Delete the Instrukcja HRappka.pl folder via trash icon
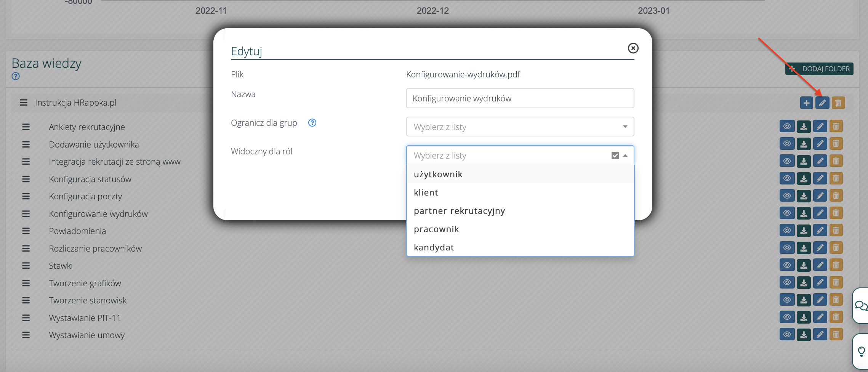This screenshot has width=868, height=372. point(838,103)
